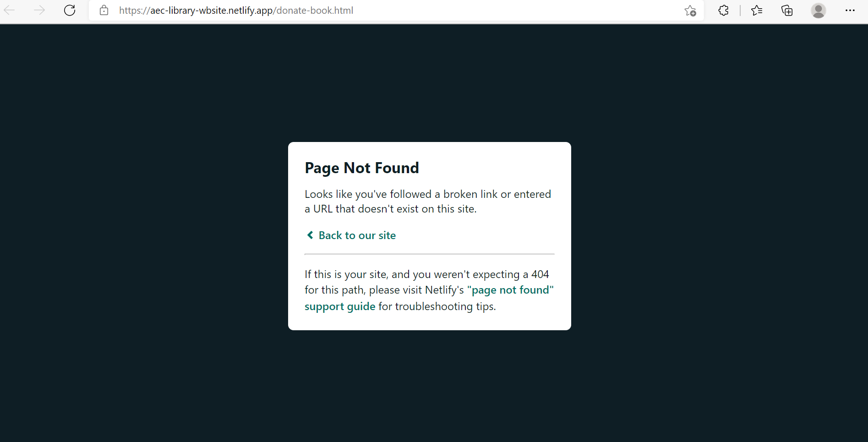Image resolution: width=868 pixels, height=442 pixels.
Task: Open the profile account dropdown
Action: pos(819,11)
